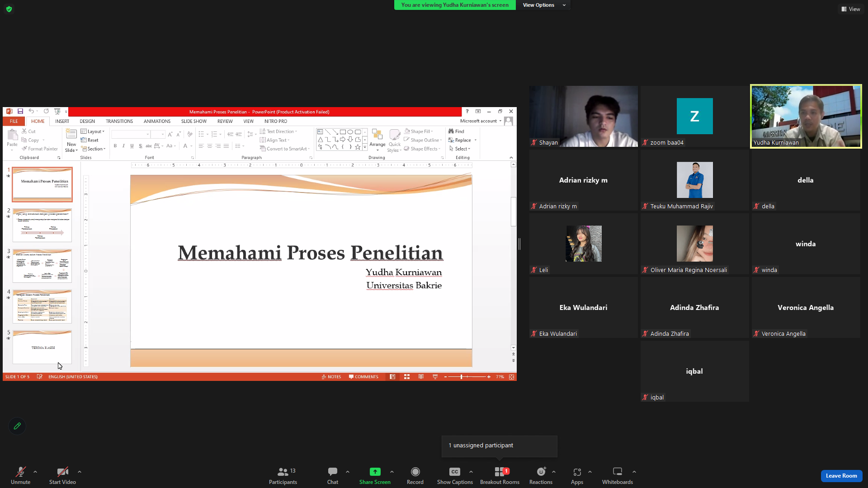Viewport: 868px width, 488px height.
Task: Open the Layout dropdown in Slides group
Action: click(93, 131)
